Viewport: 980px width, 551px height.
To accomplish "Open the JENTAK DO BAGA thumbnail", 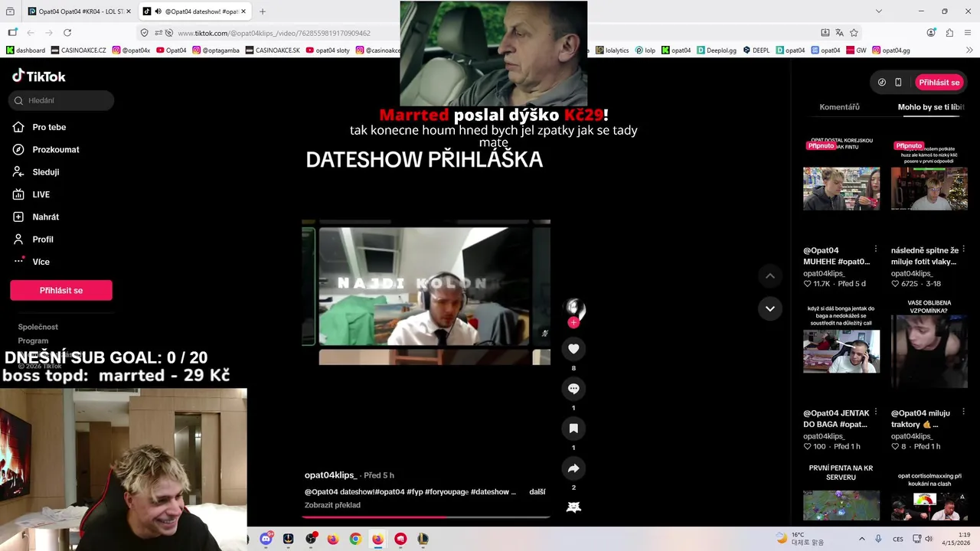I will pos(841,351).
